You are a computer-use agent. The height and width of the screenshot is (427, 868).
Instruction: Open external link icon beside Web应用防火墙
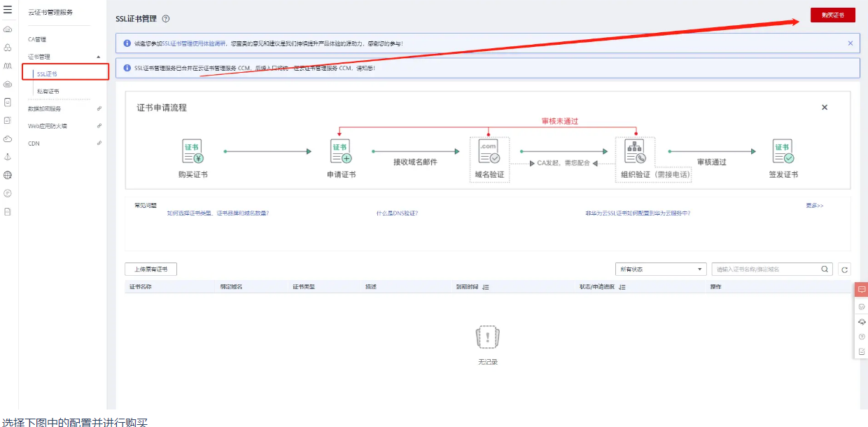coord(99,126)
